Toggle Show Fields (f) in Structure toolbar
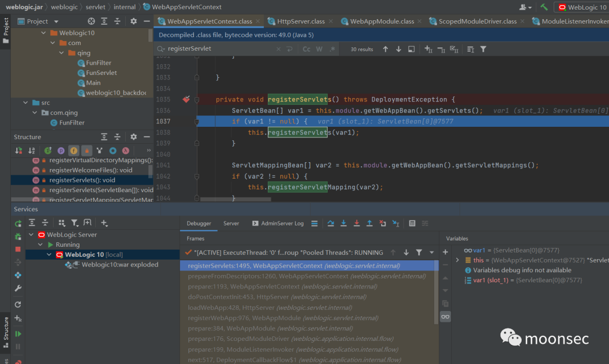Image resolution: width=609 pixels, height=364 pixels. pyautogui.click(x=73, y=150)
